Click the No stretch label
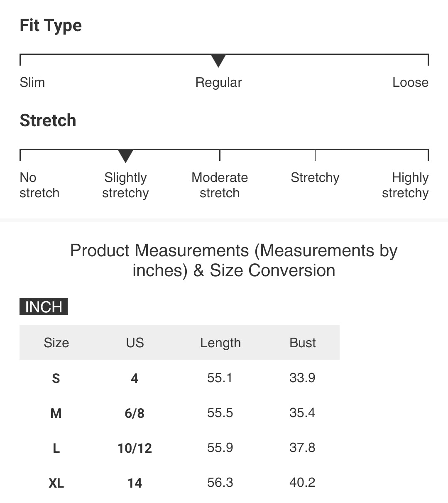Screen dimensions: 448x503 coord(39,185)
